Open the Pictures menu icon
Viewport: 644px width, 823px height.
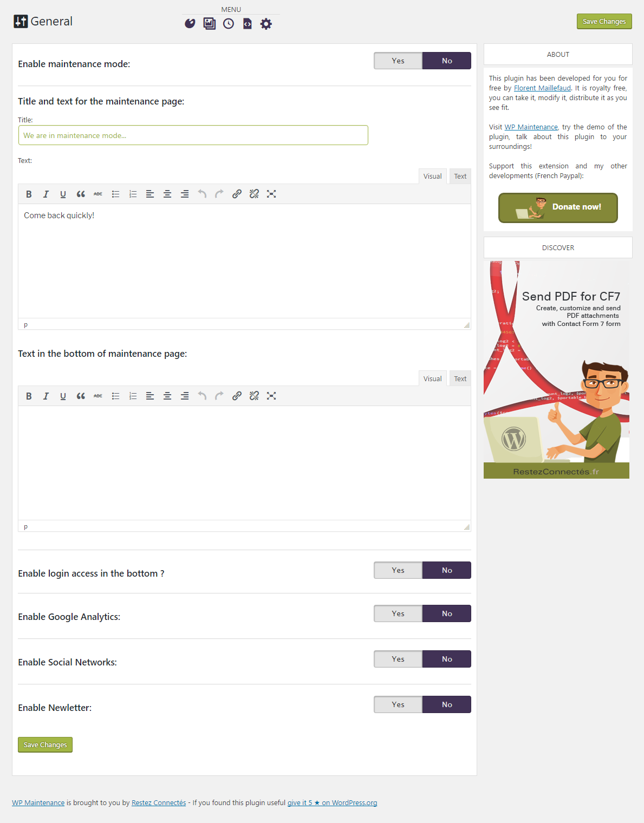[209, 23]
